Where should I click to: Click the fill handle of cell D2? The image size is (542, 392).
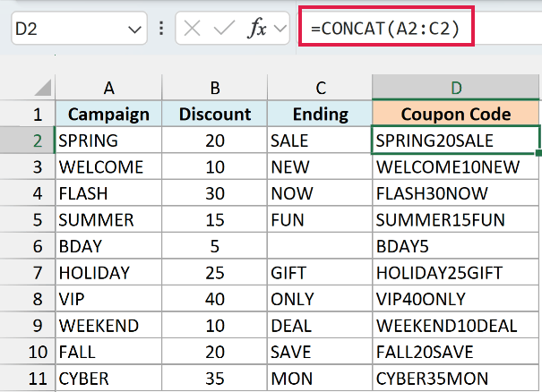(538, 153)
